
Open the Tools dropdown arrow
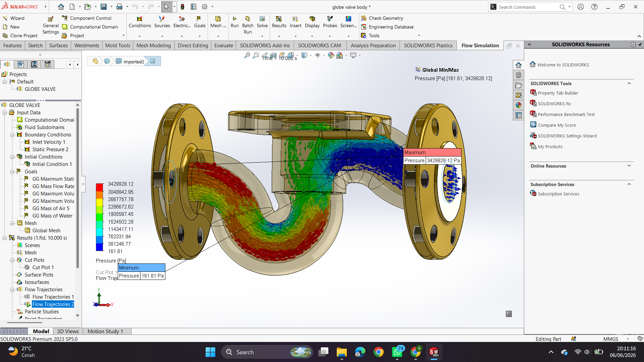pyautogui.click(x=419, y=36)
